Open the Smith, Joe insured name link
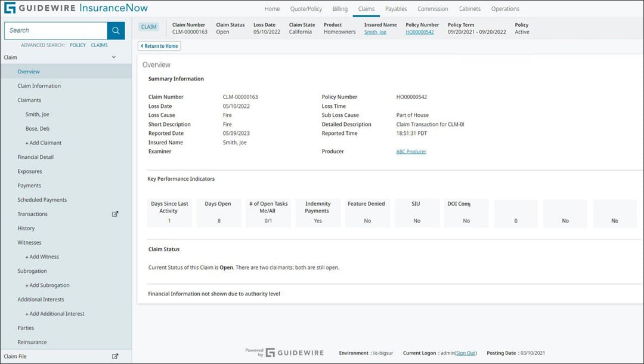 pos(375,32)
